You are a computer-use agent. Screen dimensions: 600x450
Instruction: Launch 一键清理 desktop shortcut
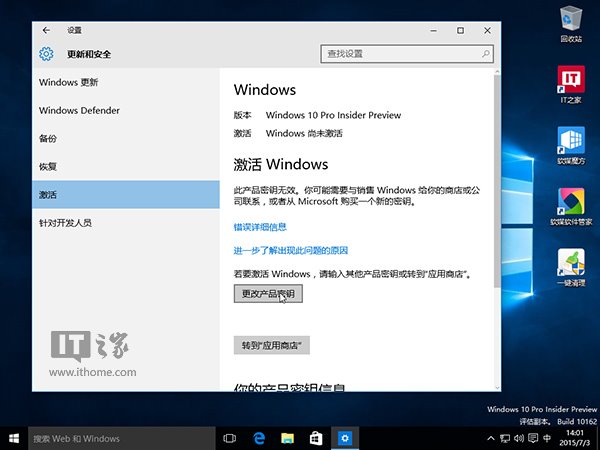[x=572, y=266]
